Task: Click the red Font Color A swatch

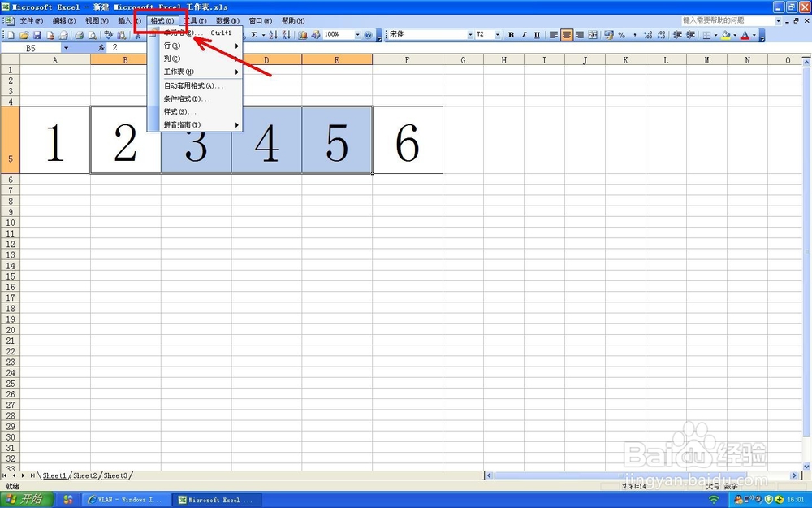Action: (x=745, y=35)
